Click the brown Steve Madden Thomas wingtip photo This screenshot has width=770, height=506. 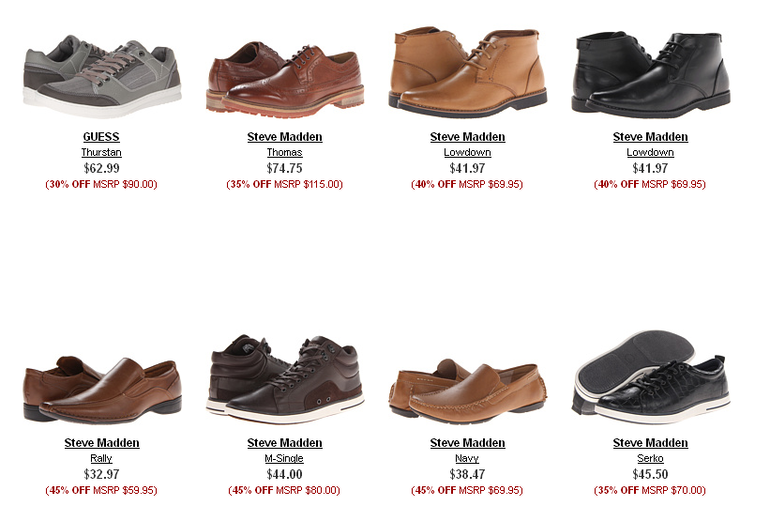tap(285, 79)
